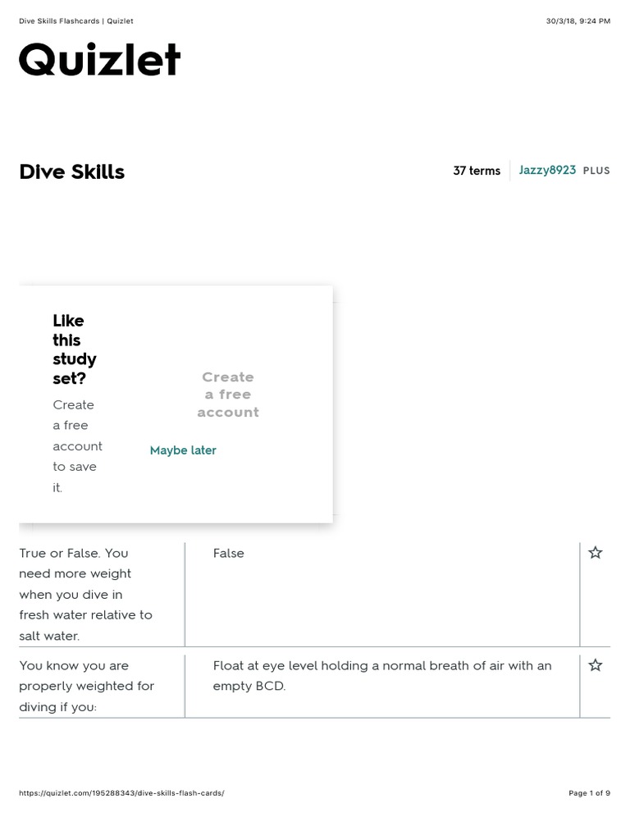The width and height of the screenshot is (630, 840).
Task: Click the 'You know you are properly weighted' term
Action: (x=87, y=686)
